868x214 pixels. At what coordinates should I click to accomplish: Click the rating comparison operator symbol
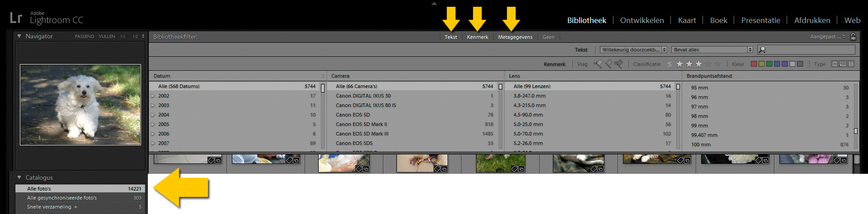tap(670, 64)
